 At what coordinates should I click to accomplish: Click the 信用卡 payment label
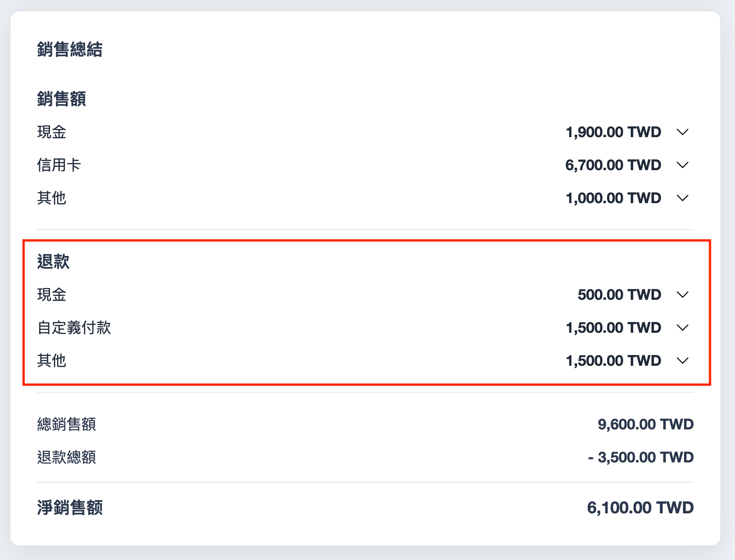(59, 165)
